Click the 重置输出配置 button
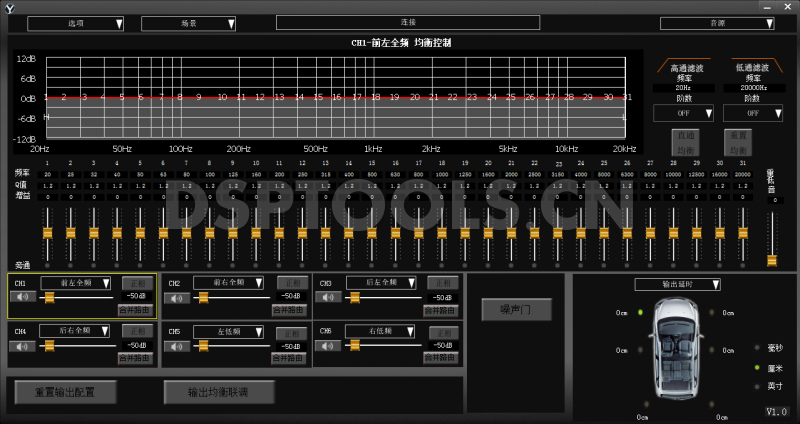Screen dimensions: 800x424 pos(66,391)
